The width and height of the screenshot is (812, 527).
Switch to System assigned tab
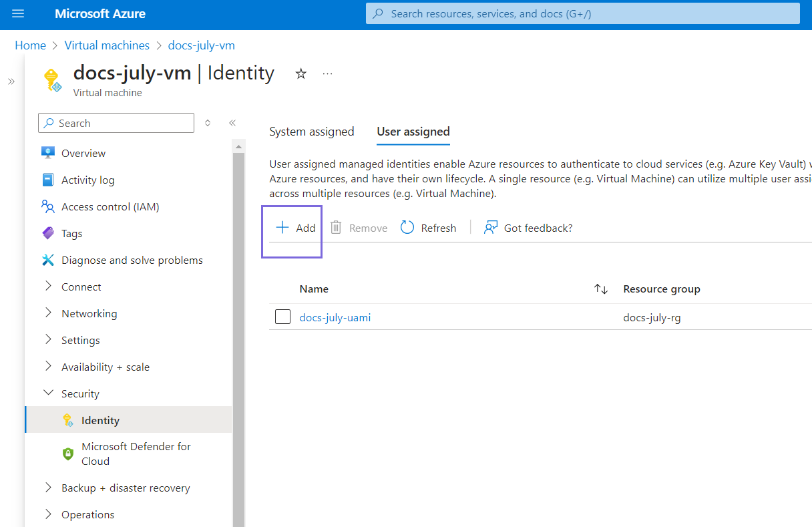click(311, 132)
